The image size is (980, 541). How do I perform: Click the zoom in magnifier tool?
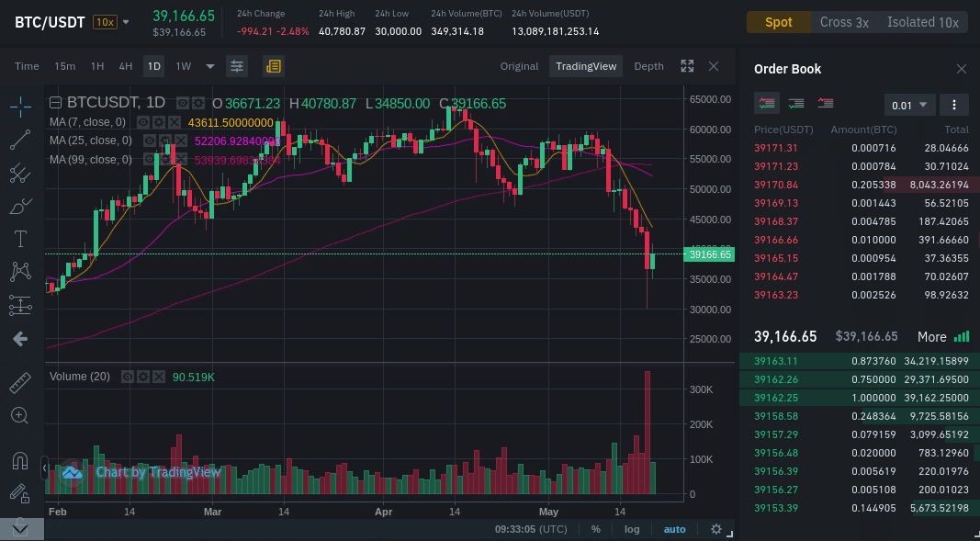coord(19,415)
